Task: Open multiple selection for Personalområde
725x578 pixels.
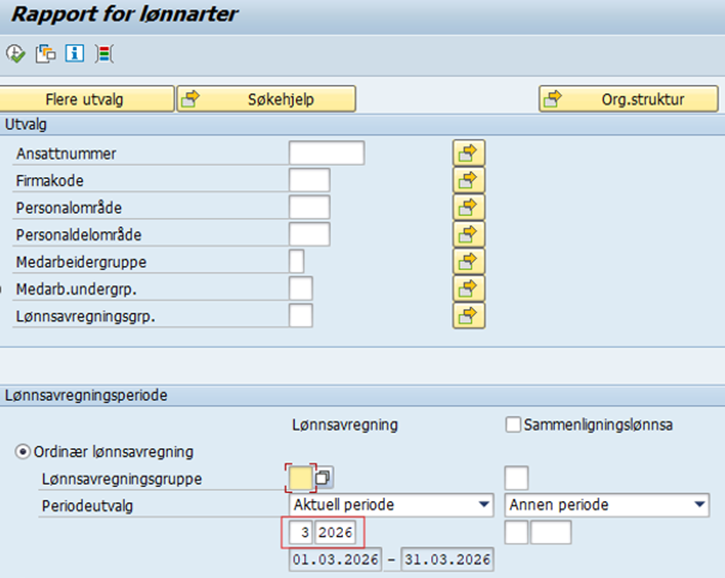Action: [468, 207]
